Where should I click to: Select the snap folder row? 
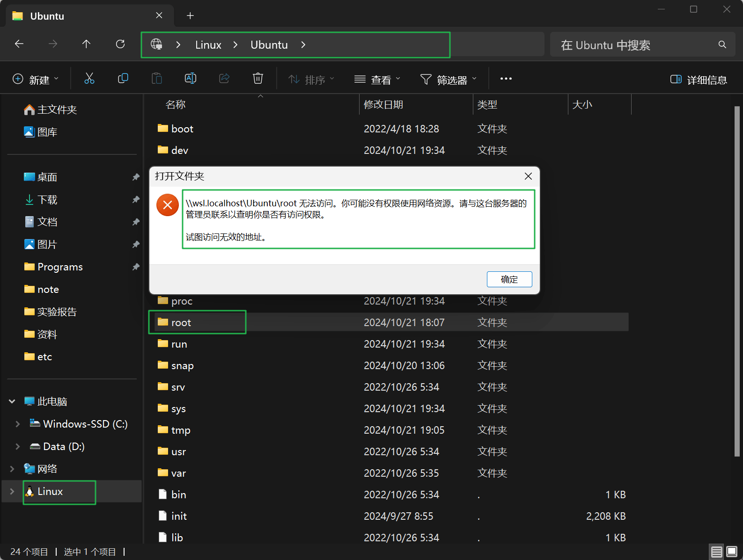pyautogui.click(x=391, y=365)
